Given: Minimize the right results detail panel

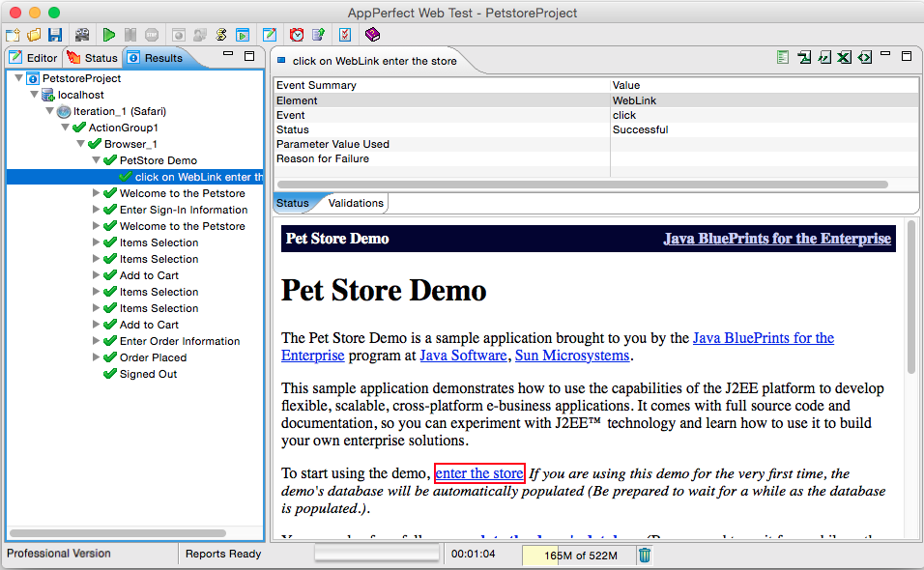Looking at the screenshot, I should coord(885,53).
